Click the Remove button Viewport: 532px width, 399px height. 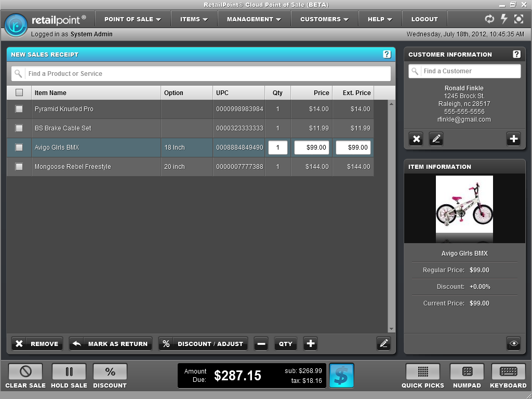[37, 344]
